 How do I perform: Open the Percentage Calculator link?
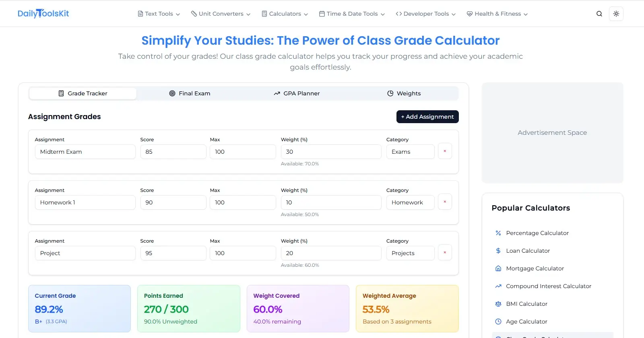(x=537, y=233)
